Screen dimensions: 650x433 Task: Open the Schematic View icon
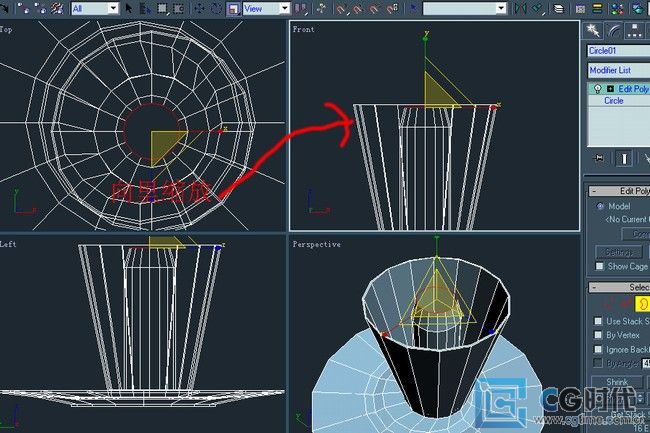tap(597, 8)
